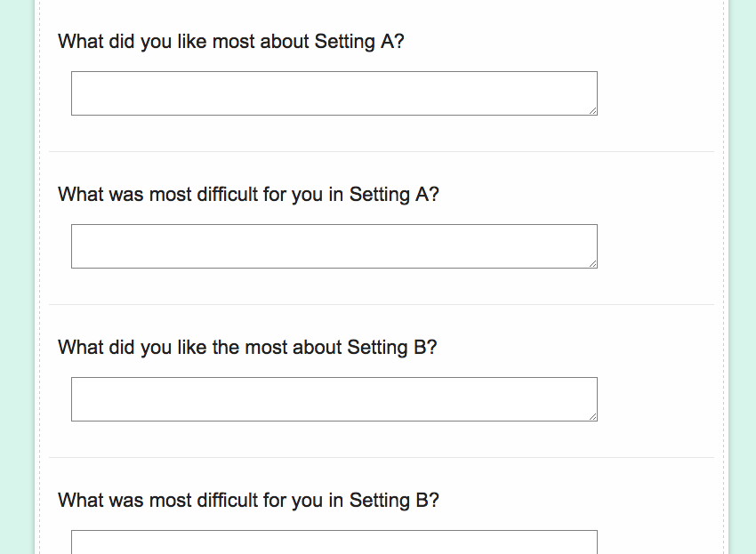Click the mint green margin left of the form
756x554 pixels.
click(x=16, y=267)
